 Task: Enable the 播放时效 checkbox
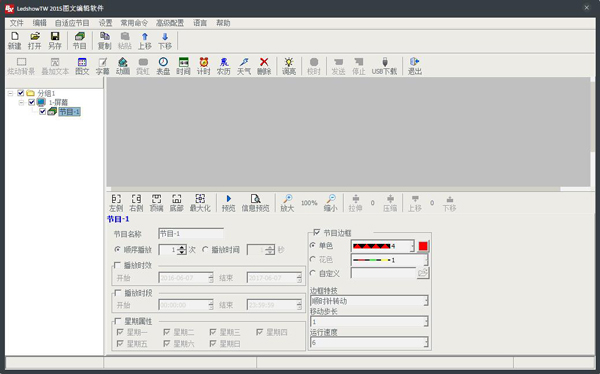click(117, 265)
